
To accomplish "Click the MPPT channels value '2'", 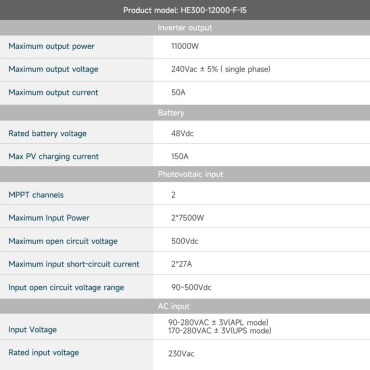I will (173, 195).
